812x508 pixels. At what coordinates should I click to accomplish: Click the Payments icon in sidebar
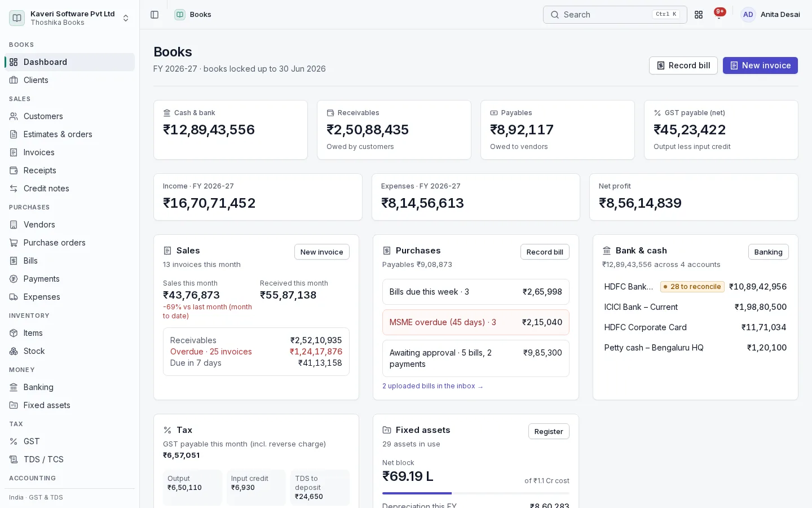pos(14,279)
